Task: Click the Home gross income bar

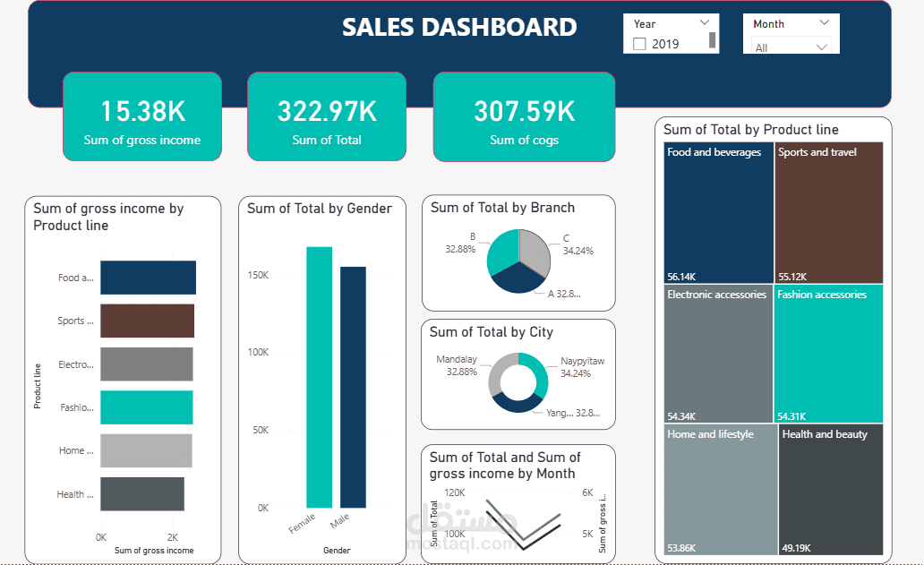Action: (x=146, y=450)
